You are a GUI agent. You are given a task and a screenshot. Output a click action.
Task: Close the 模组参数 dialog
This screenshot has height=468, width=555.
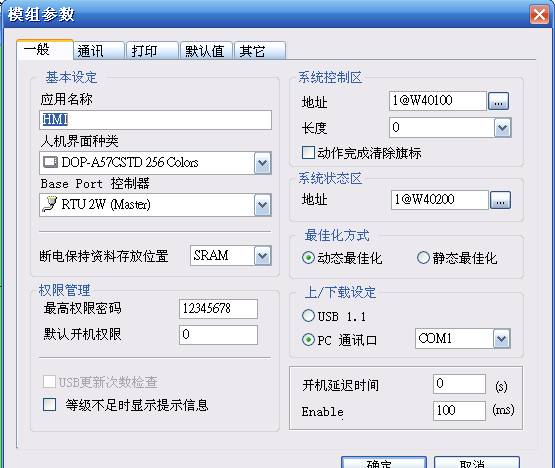539,15
